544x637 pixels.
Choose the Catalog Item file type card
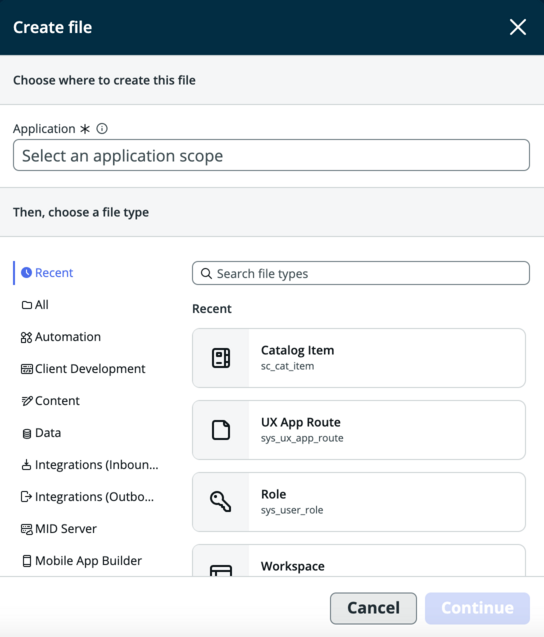pyautogui.click(x=359, y=358)
